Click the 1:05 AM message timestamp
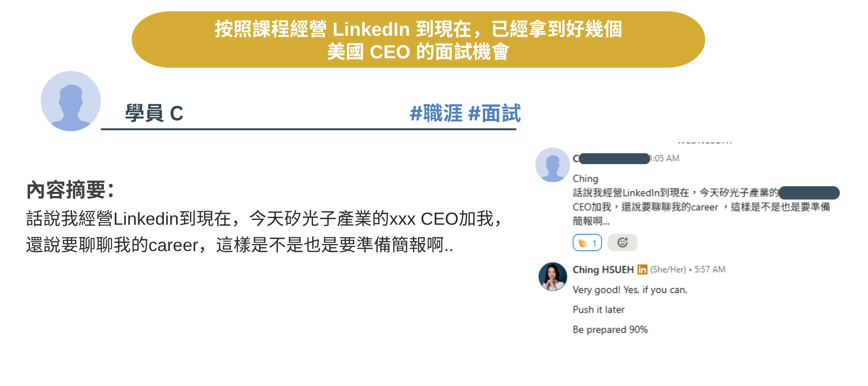The image size is (868, 386). point(665,158)
